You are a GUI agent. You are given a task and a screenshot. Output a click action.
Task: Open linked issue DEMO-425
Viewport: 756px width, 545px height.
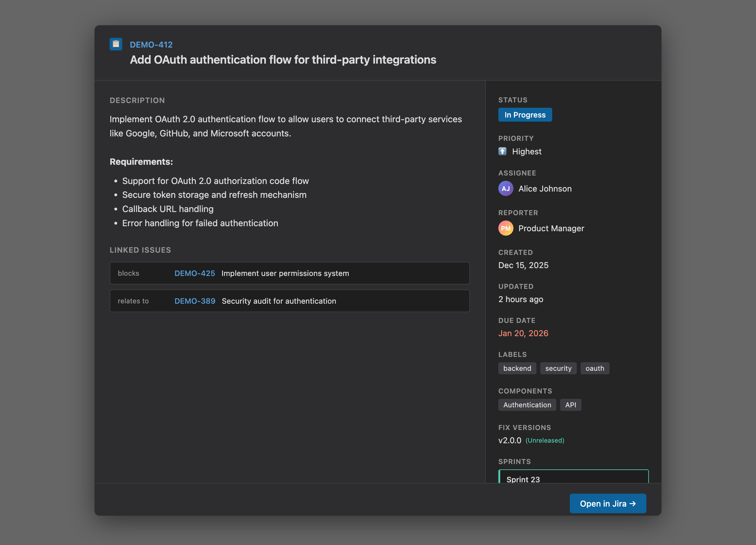coord(195,273)
